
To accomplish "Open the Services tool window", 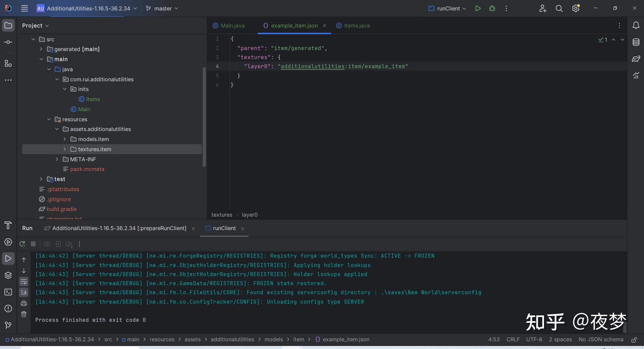I will pyautogui.click(x=8, y=242).
